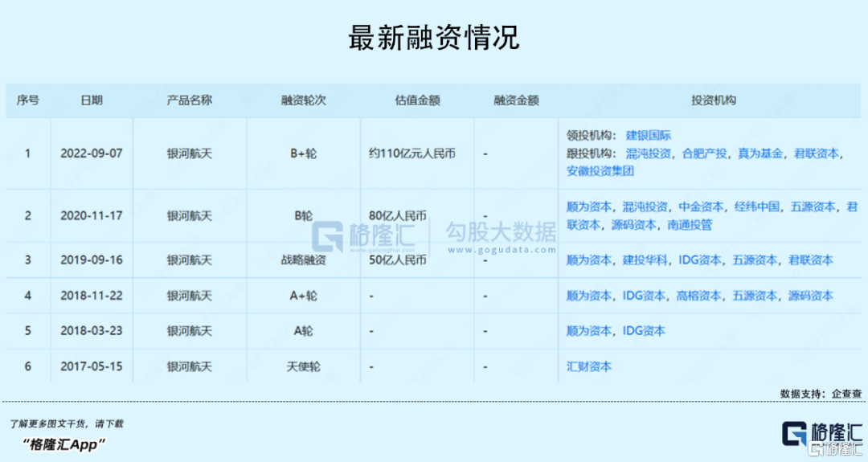Open the 南通投管 investor link
This screenshot has height=462, width=868.
(690, 225)
